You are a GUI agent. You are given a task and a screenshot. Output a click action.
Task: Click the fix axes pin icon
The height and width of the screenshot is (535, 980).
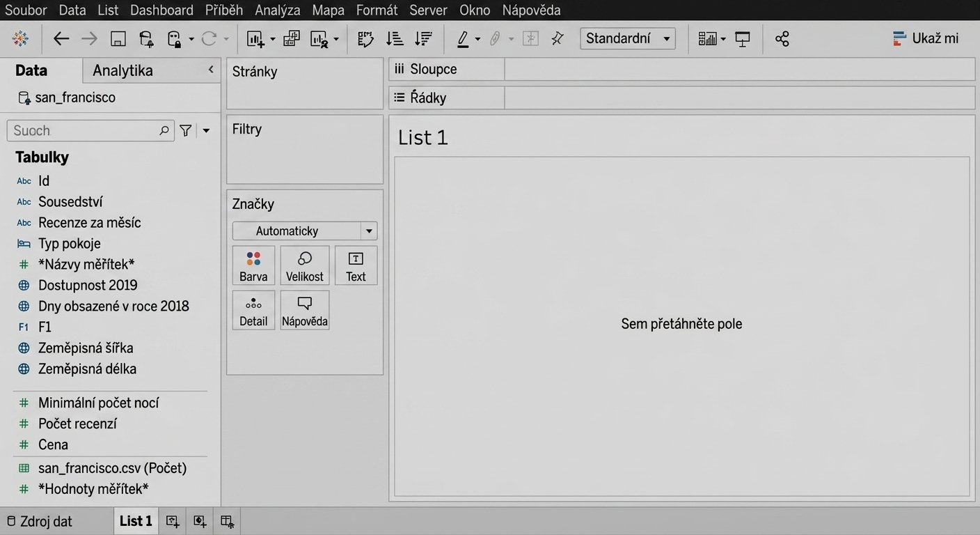[558, 39]
